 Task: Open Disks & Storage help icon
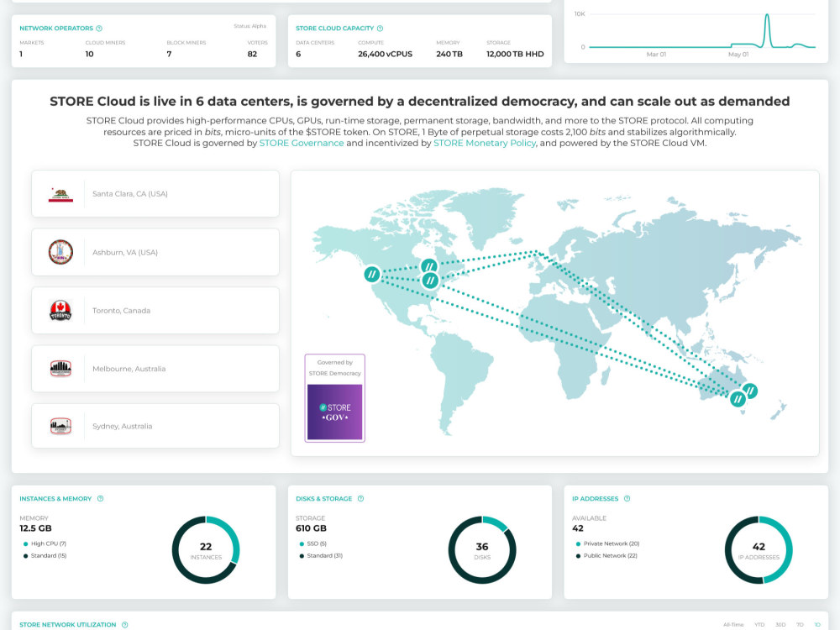pyautogui.click(x=360, y=499)
